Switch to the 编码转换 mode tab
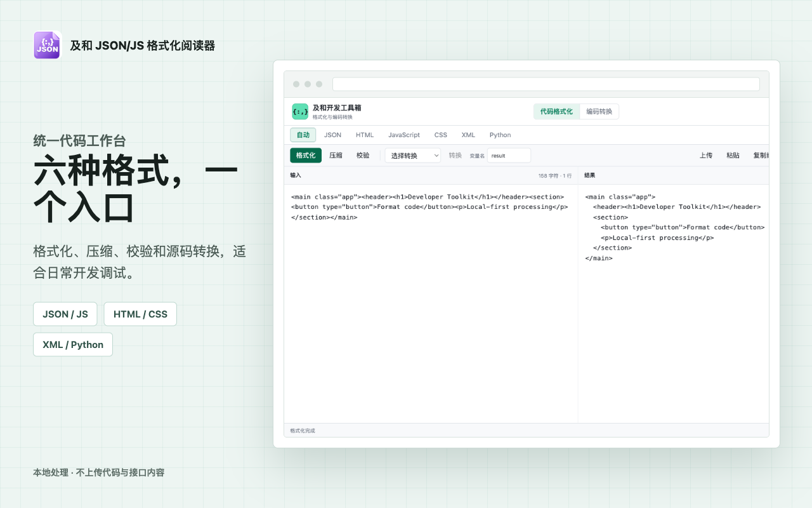812x508 pixels. click(x=599, y=112)
